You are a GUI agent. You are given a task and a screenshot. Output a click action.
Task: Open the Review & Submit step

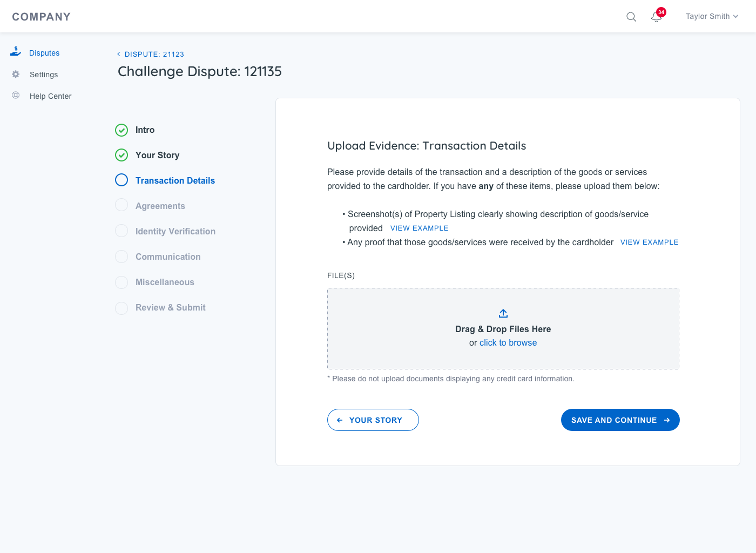(170, 308)
